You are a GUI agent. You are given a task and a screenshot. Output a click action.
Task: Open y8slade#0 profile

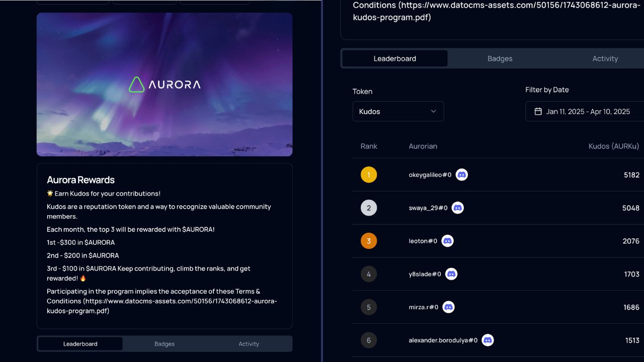425,275
